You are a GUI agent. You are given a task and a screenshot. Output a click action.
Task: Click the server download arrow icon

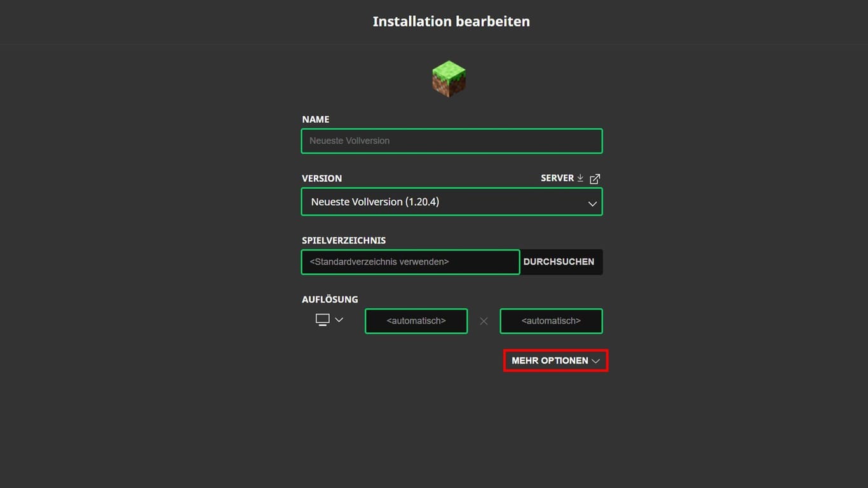[x=580, y=178]
